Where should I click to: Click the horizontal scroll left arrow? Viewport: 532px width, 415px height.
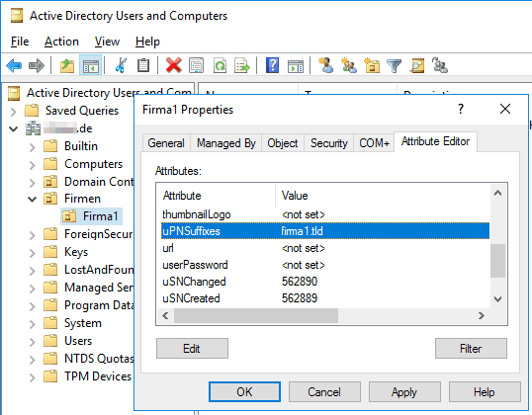(165, 315)
